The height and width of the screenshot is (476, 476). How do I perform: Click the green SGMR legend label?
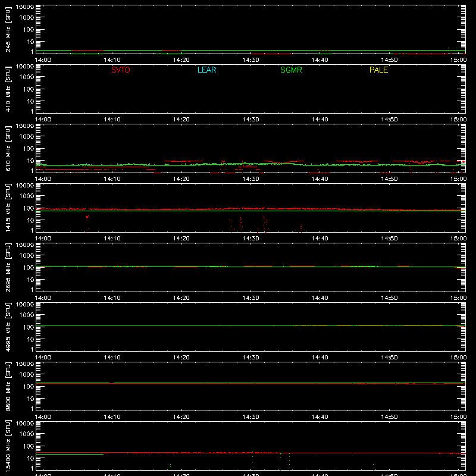[291, 70]
